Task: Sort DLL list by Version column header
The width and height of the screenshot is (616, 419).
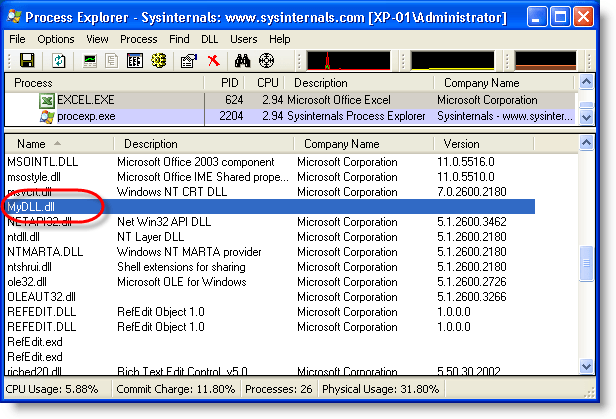Action: (461, 144)
